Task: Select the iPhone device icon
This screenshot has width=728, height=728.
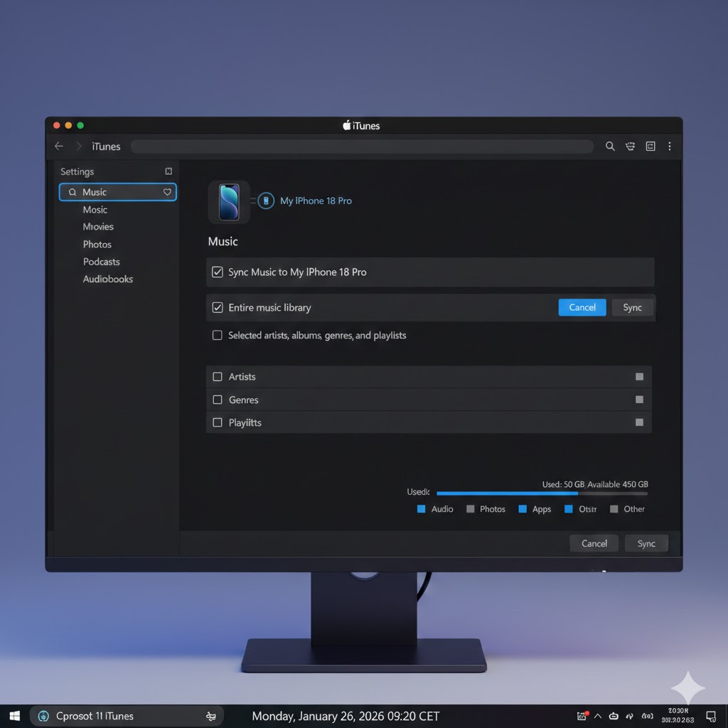Action: pos(228,201)
